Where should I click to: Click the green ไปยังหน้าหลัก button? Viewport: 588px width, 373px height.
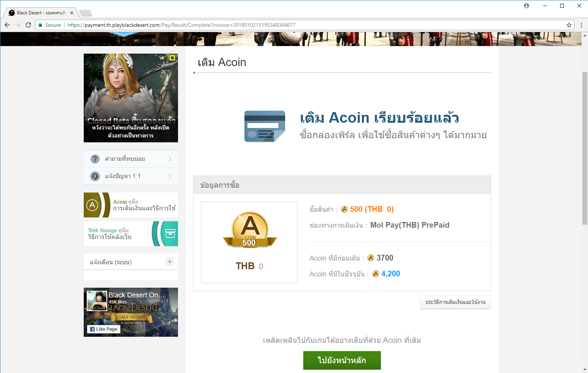342,360
